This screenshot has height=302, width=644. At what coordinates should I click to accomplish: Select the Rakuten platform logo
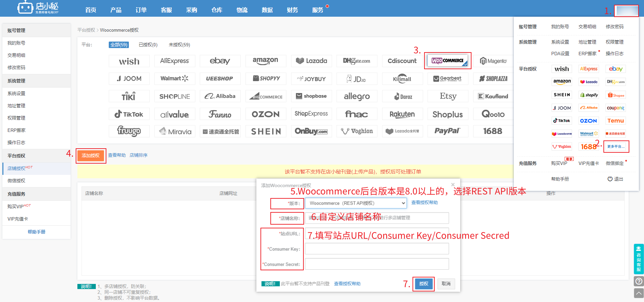coord(402,114)
